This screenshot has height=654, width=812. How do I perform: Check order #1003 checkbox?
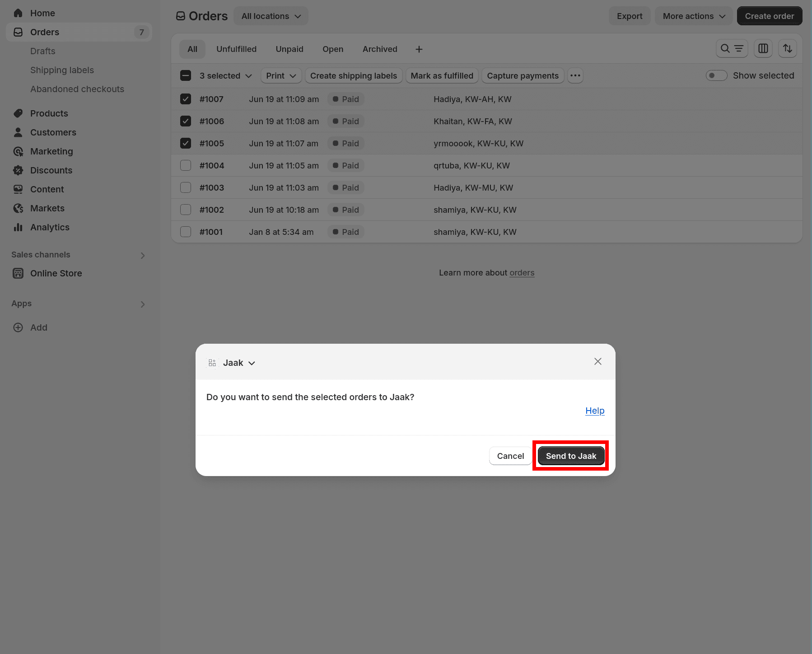point(186,187)
